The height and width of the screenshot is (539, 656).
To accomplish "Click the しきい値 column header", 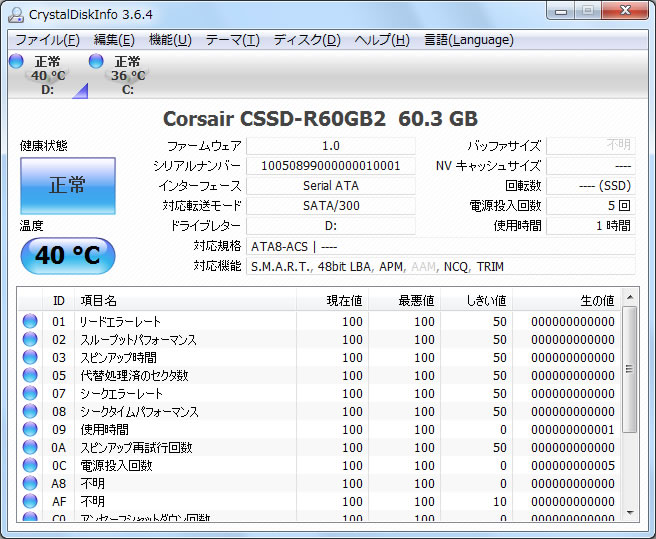I will [x=477, y=300].
